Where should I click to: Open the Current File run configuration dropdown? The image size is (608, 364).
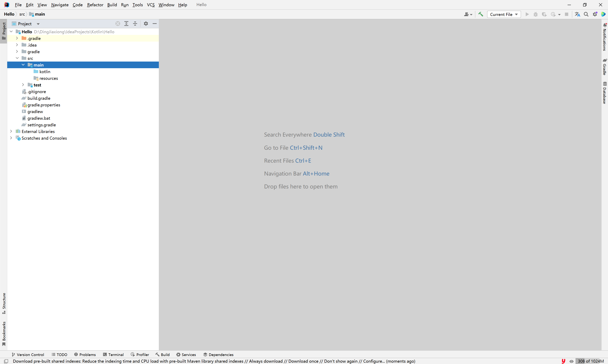click(504, 14)
